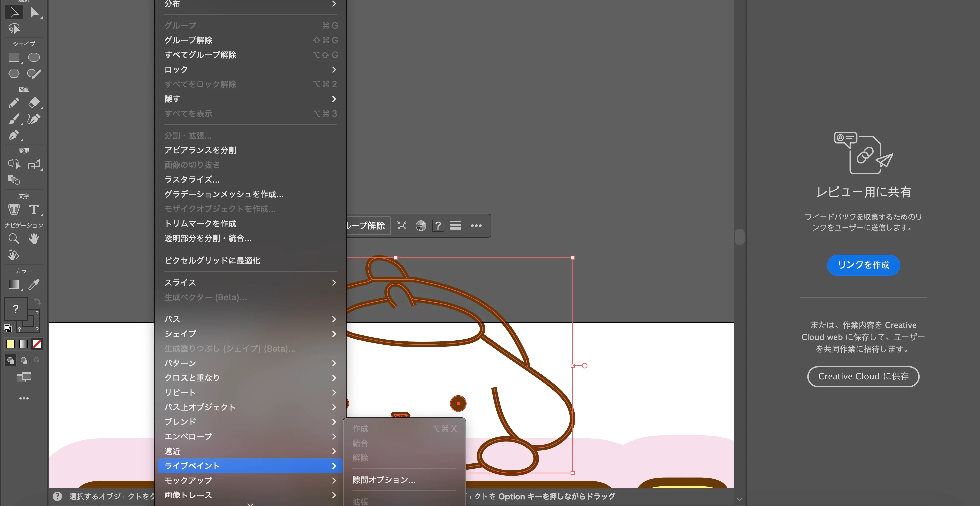Screen dimensions: 980x506
Task: Open 隙間オプション... in Live Paint submenu
Action: tap(384, 480)
